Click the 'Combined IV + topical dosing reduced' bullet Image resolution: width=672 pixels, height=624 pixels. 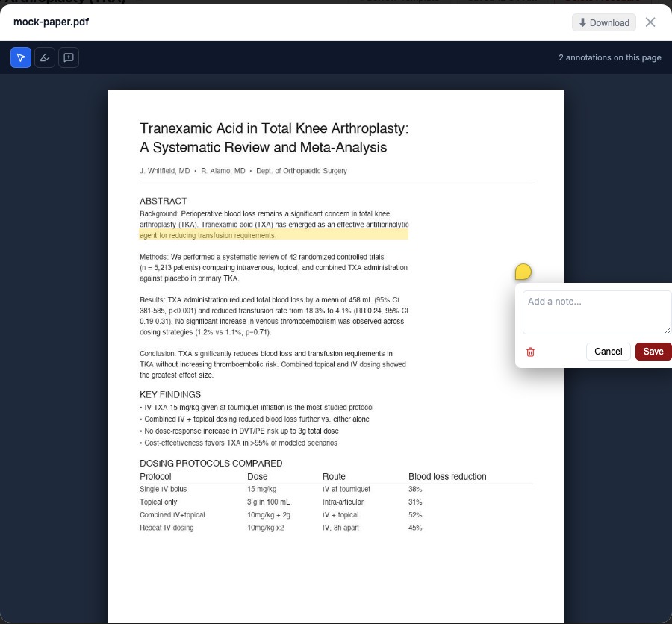[255, 419]
